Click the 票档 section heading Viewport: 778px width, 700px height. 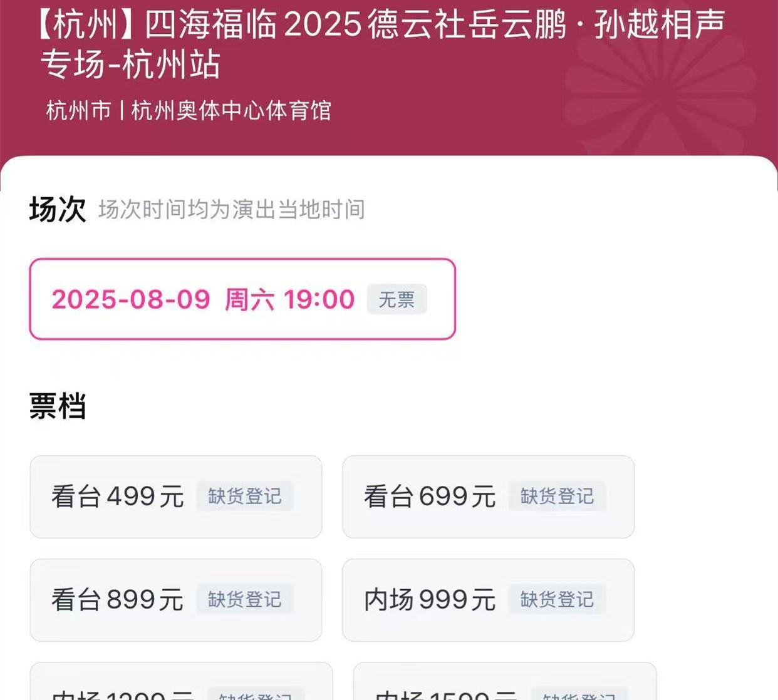pos(57,406)
